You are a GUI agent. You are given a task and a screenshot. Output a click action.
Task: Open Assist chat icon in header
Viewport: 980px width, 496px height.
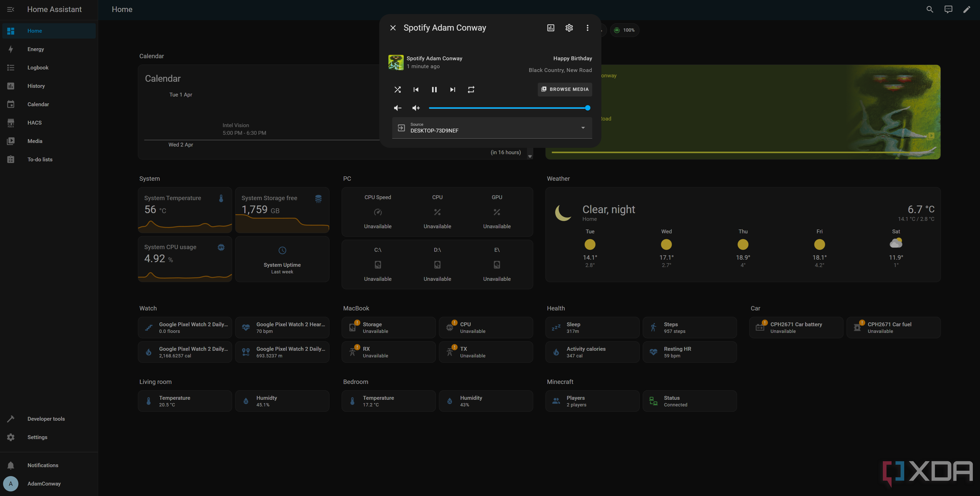[948, 9]
